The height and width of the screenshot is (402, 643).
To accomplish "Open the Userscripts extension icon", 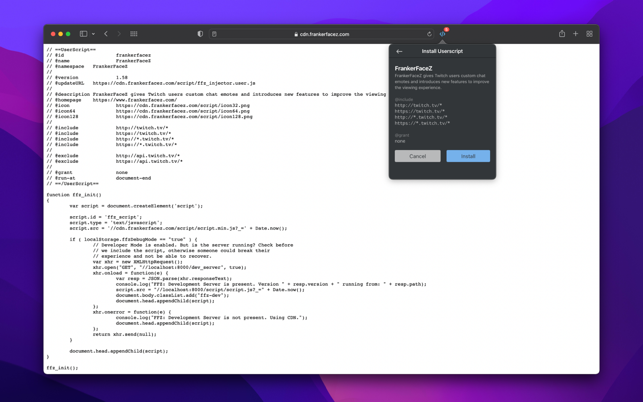I will pyautogui.click(x=442, y=34).
